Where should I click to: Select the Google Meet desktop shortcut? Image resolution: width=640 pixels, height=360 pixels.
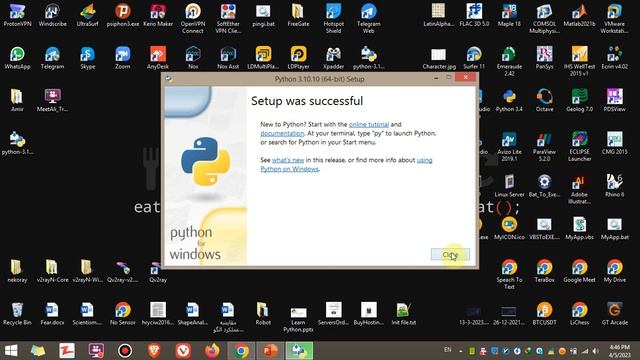[x=579, y=271]
